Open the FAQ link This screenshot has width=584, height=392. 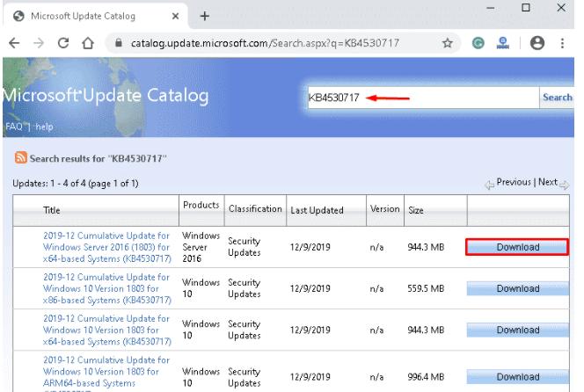point(14,127)
